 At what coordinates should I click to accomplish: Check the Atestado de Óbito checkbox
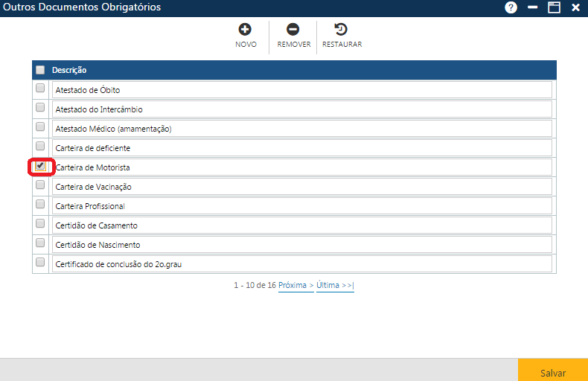40,88
